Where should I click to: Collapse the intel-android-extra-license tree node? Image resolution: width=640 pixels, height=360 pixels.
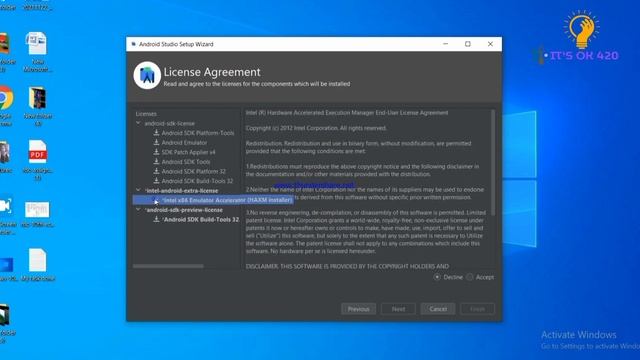[x=138, y=190]
